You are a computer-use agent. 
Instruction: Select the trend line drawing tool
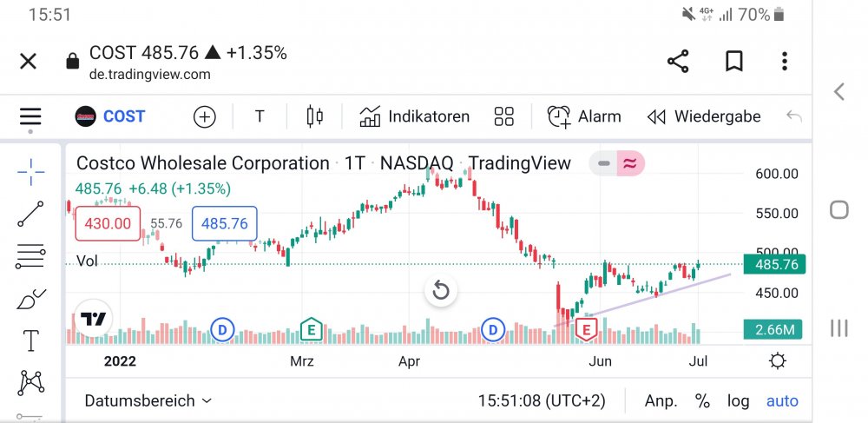[x=31, y=214]
